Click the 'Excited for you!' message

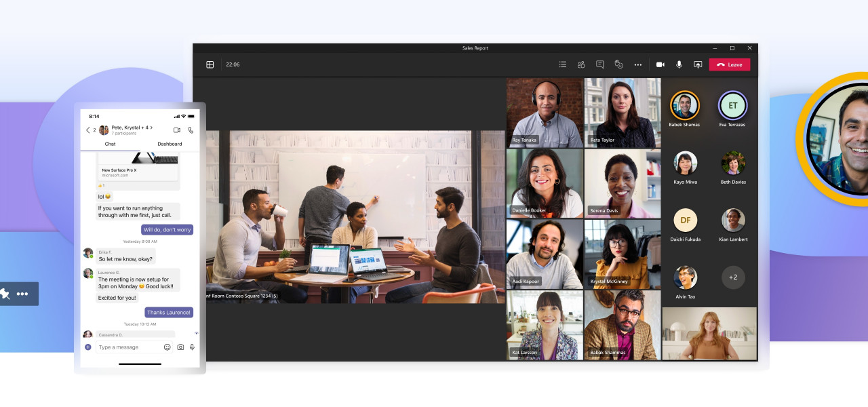click(117, 298)
